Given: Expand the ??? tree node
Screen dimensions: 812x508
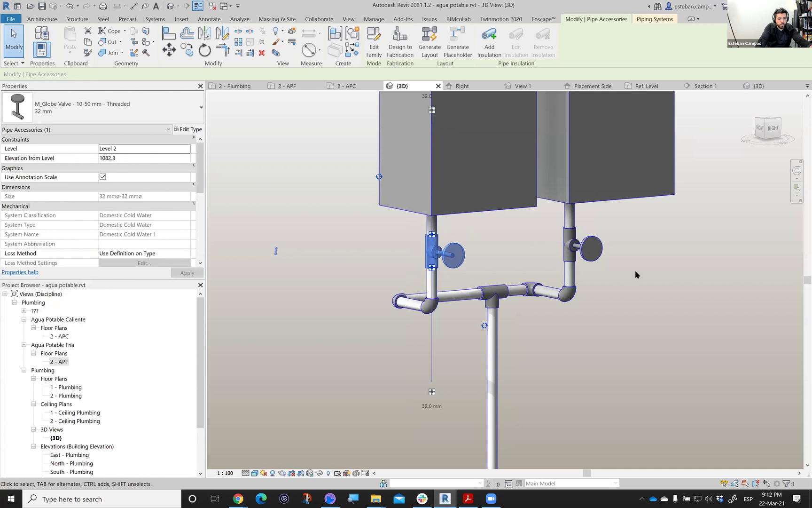Looking at the screenshot, I should click(x=24, y=311).
